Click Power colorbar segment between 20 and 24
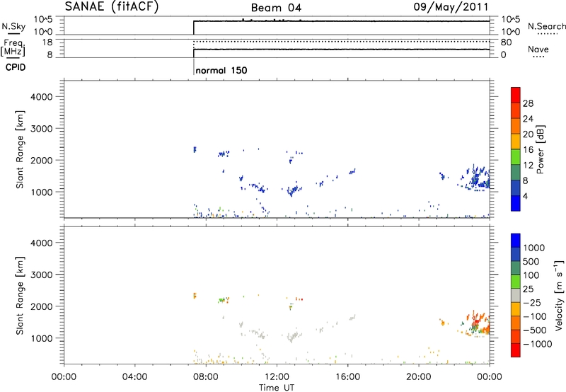The width and height of the screenshot is (566, 392). [516, 126]
